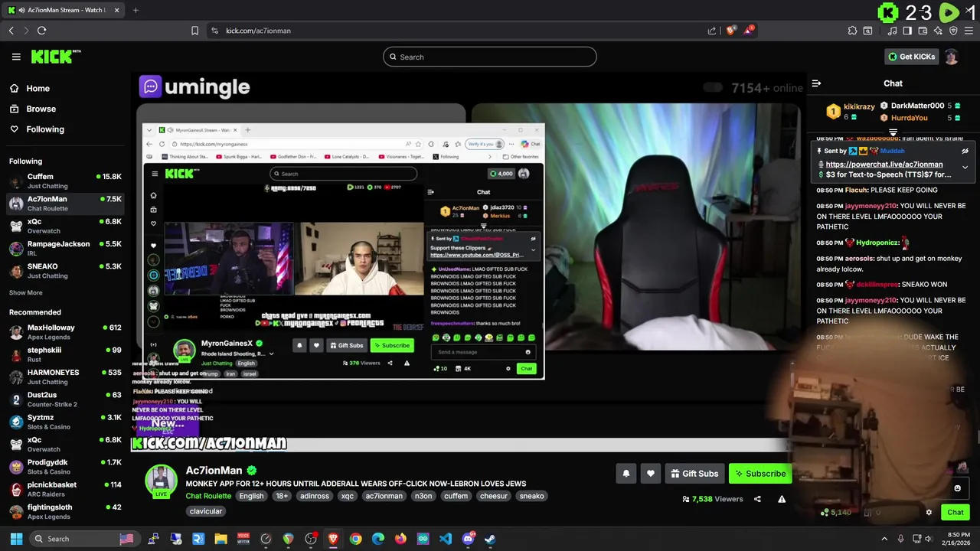Viewport: 980px width, 551px height.
Task: Open browser main menu
Action: click(969, 31)
